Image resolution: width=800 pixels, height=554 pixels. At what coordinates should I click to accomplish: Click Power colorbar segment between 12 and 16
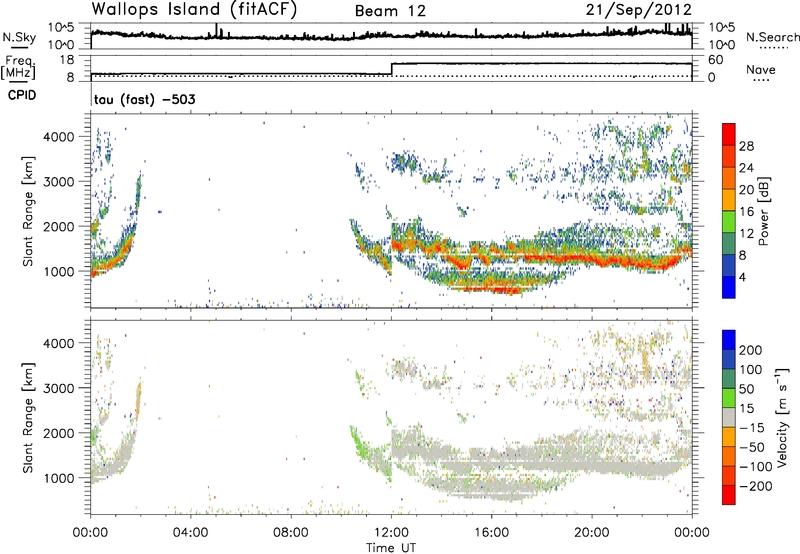[x=729, y=222]
